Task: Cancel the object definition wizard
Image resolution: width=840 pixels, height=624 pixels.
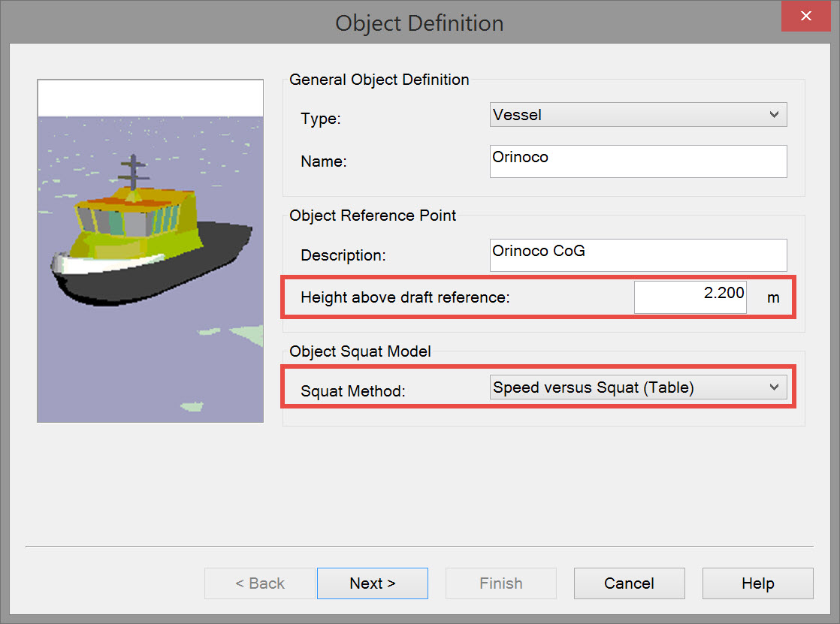Action: click(x=629, y=583)
